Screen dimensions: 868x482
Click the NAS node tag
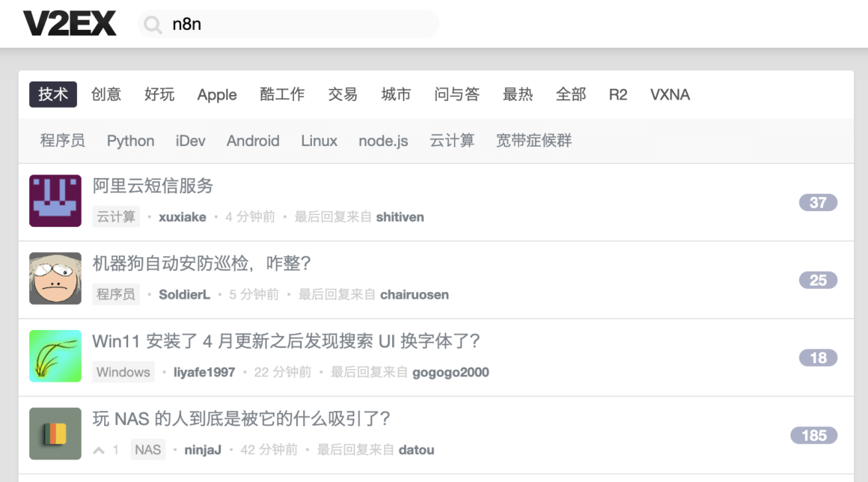click(x=148, y=449)
